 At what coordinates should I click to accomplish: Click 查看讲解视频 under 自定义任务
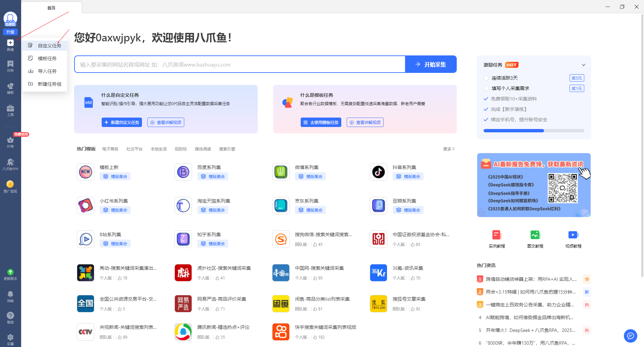[166, 122]
